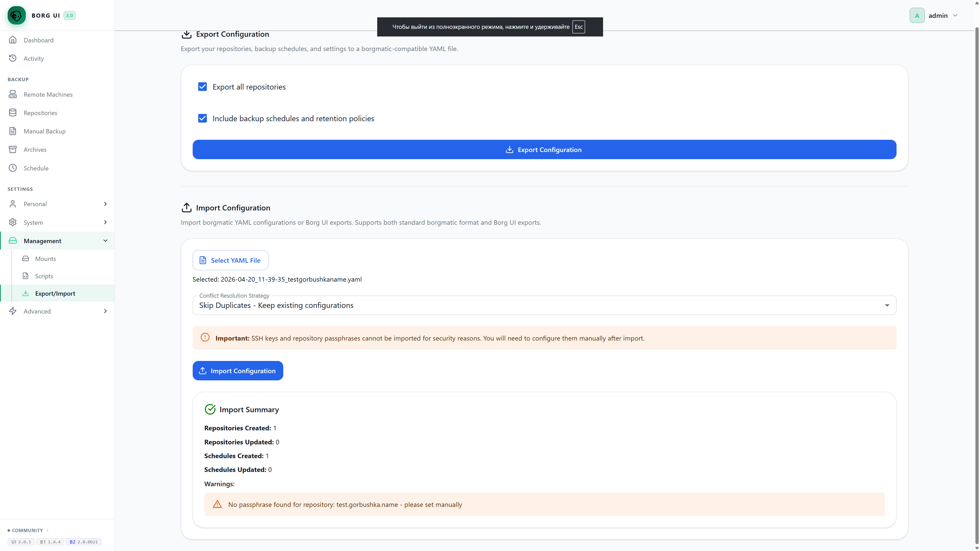Viewport: 980px width, 551px height.
Task: Collapse the Management section
Action: point(57,241)
